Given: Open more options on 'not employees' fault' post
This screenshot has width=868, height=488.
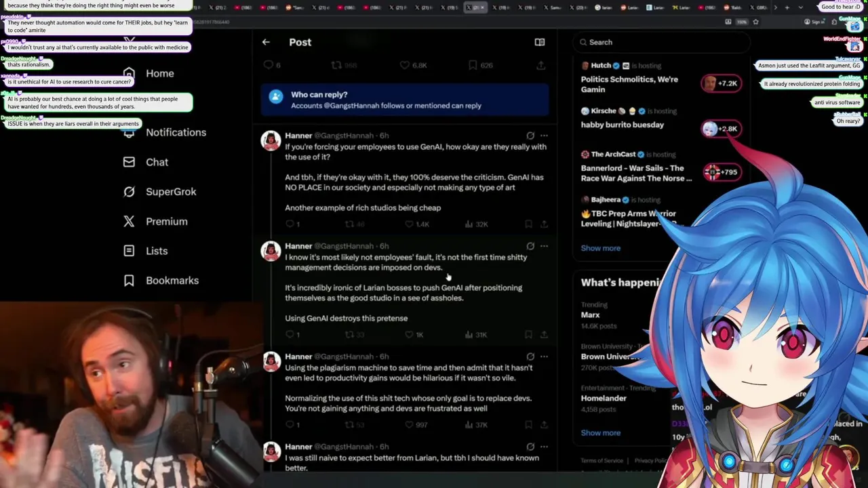Looking at the screenshot, I should pos(544,246).
